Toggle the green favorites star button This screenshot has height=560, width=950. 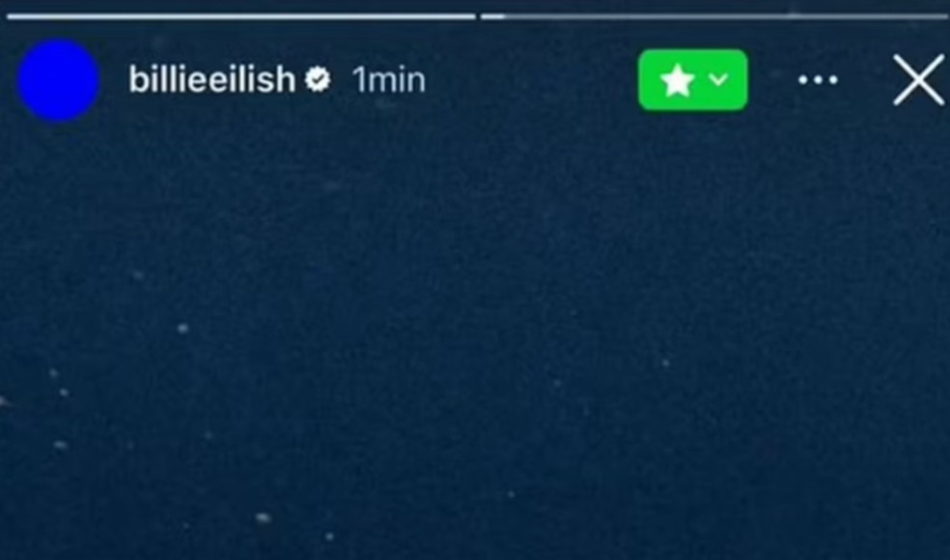pos(692,80)
